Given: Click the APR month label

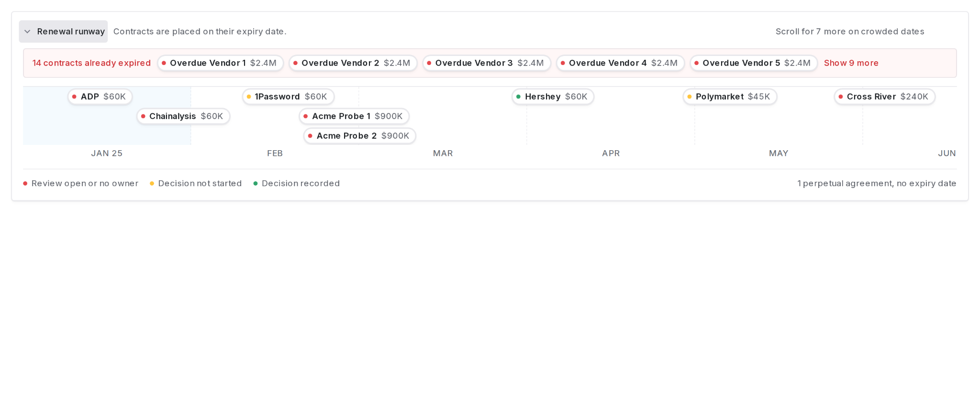Looking at the screenshot, I should (x=611, y=154).
